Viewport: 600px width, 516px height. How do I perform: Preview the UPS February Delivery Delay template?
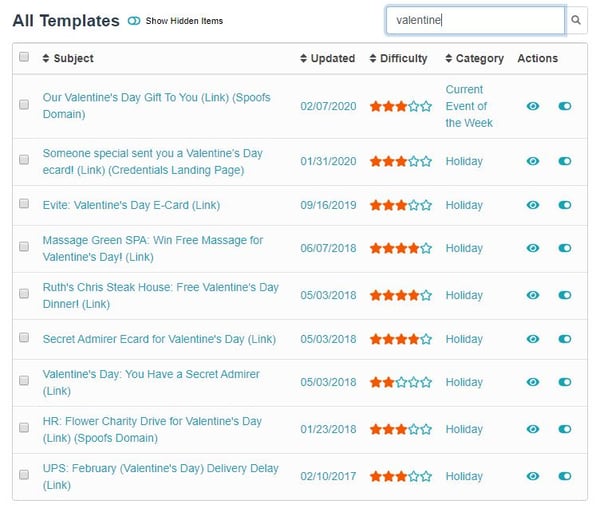click(x=533, y=476)
